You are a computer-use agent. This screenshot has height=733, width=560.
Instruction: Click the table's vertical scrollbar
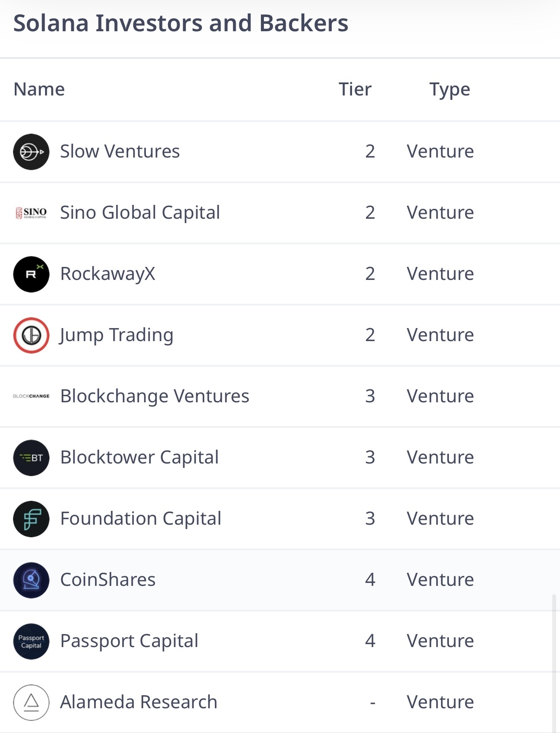point(554,663)
